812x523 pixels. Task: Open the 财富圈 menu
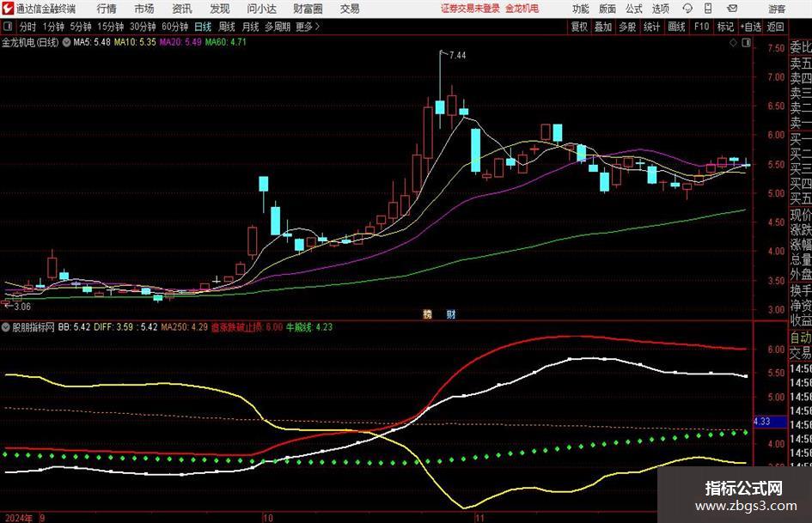[308, 9]
